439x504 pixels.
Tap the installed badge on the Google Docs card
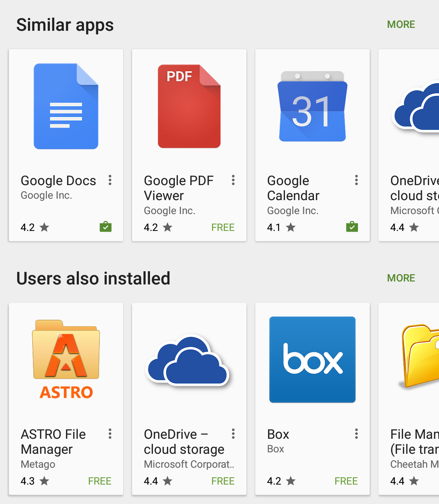coord(106,227)
